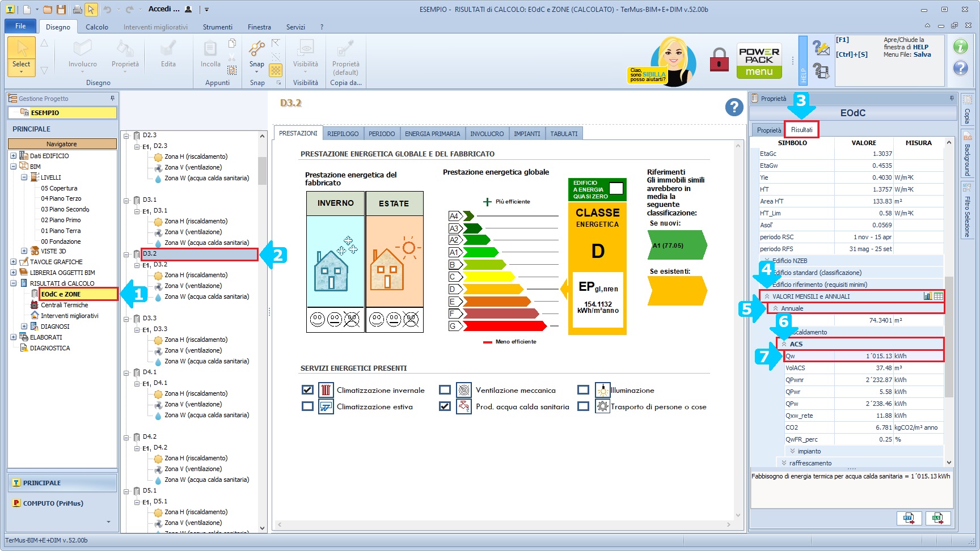Click the Undo arrow icon
Image resolution: width=980 pixels, height=551 pixels.
point(108,10)
